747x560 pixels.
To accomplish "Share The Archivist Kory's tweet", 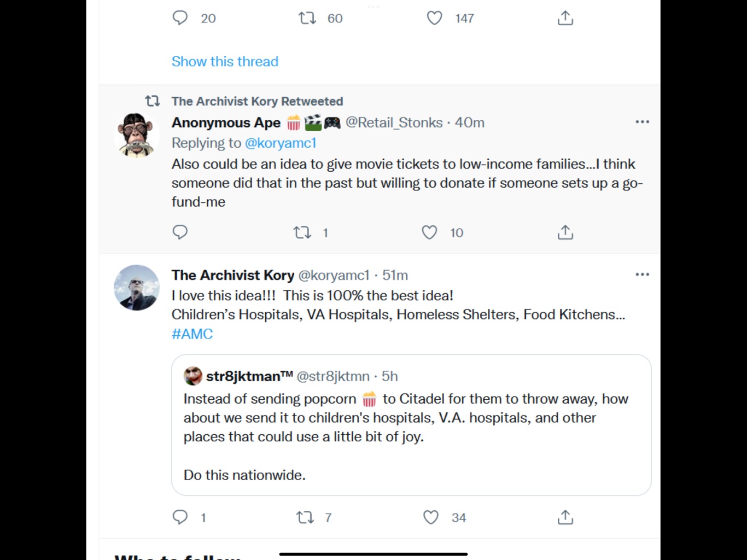I will pos(565,517).
